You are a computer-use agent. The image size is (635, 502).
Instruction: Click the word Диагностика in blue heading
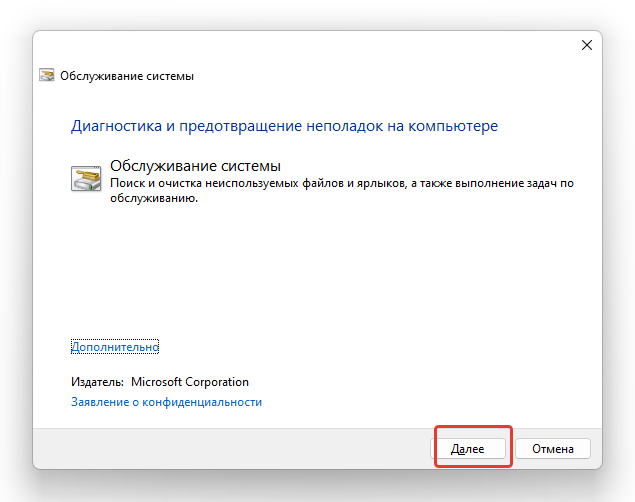click(116, 126)
